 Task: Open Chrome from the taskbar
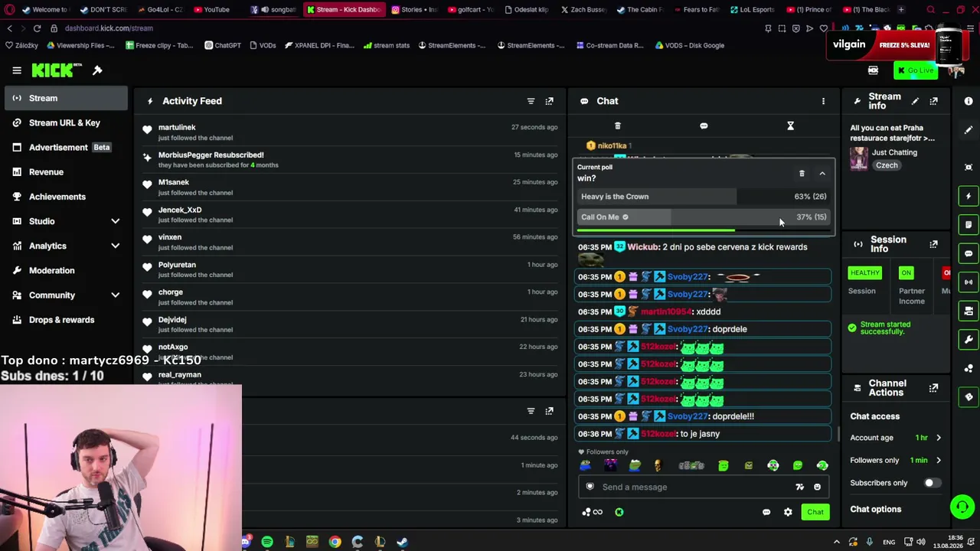point(335,542)
